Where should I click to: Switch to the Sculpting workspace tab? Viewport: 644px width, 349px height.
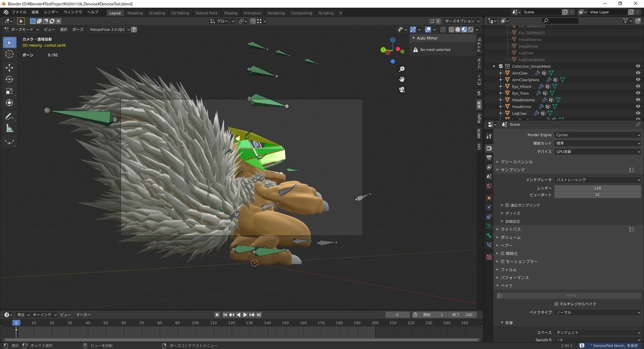[157, 13]
